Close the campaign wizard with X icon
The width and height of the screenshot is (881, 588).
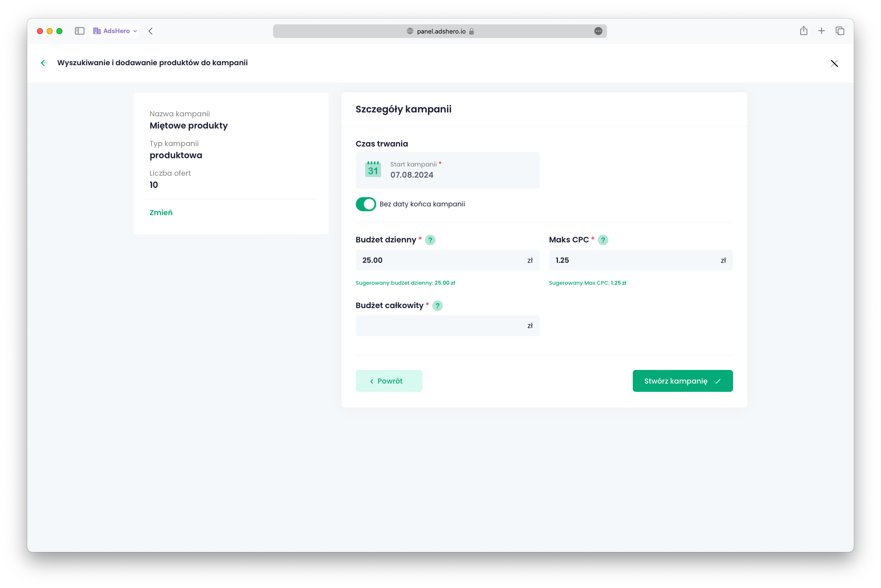coord(834,63)
